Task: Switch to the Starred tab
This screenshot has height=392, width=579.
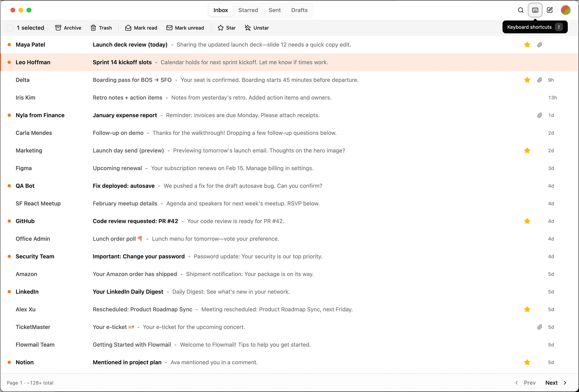Action: 248,10
